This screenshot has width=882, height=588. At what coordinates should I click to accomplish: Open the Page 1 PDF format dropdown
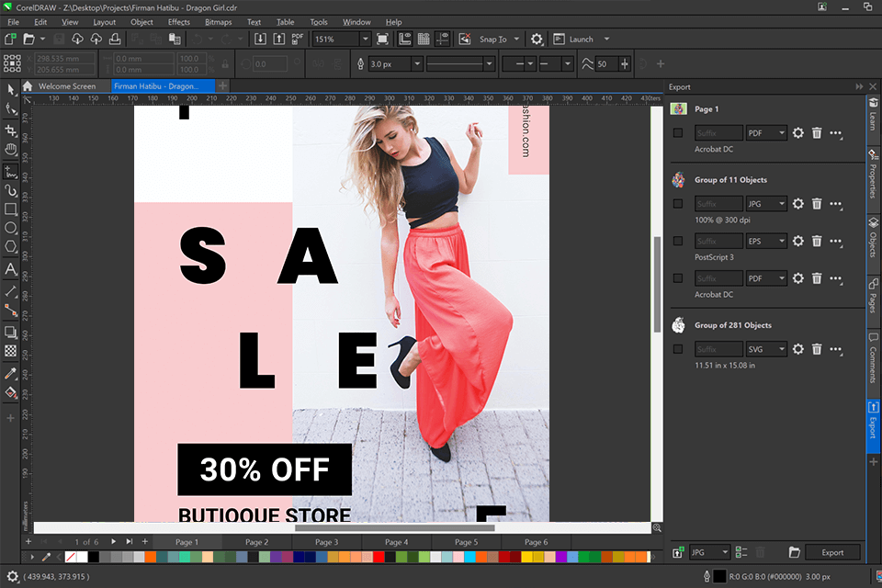766,133
